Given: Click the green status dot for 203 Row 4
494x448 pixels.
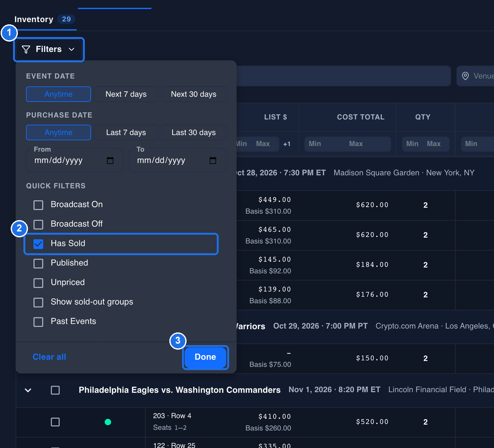Looking at the screenshot, I should point(108,422).
